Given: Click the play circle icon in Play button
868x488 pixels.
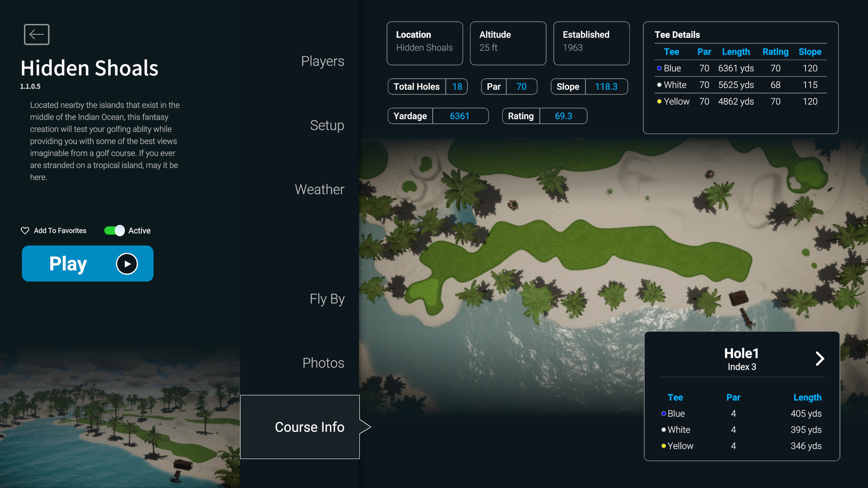Looking at the screenshot, I should 127,264.
